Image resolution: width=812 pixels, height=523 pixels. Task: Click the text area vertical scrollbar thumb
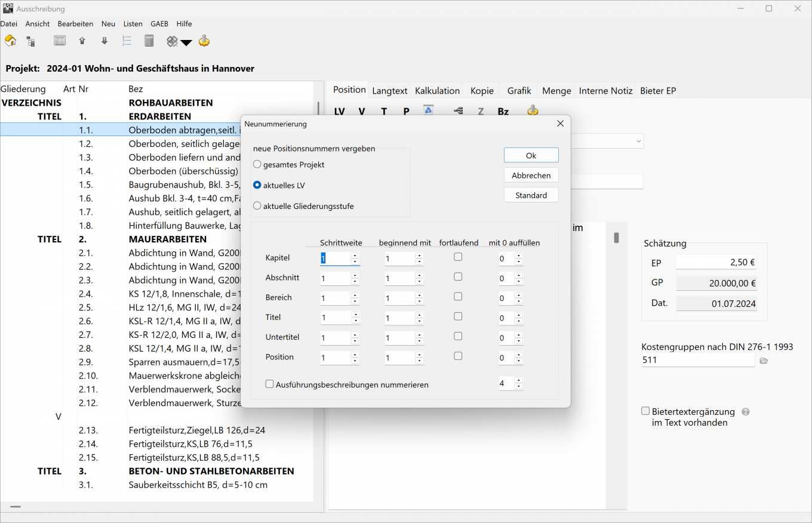click(616, 238)
